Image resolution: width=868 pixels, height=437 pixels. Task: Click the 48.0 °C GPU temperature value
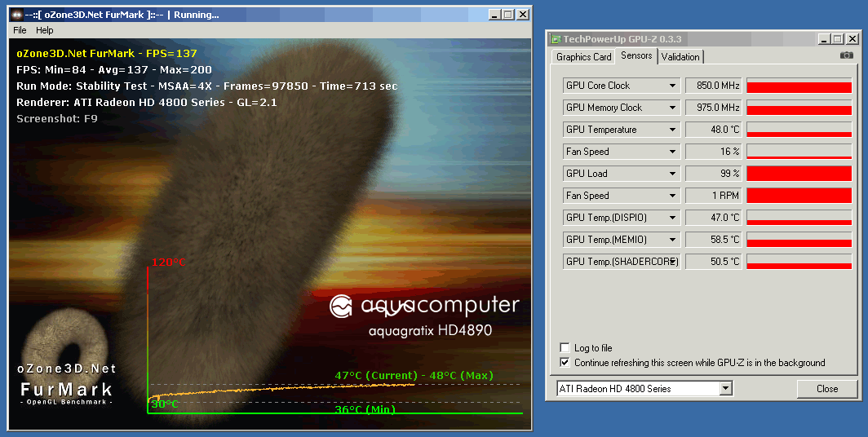tap(714, 130)
